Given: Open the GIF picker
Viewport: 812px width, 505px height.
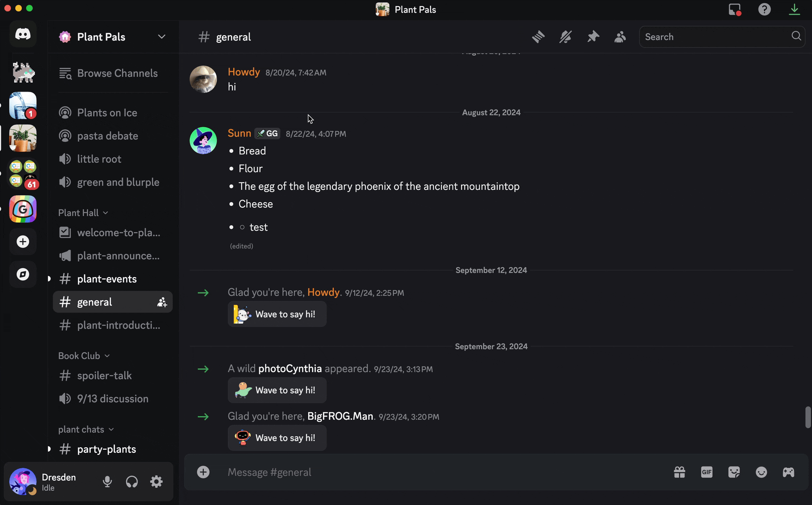Looking at the screenshot, I should click(x=707, y=472).
